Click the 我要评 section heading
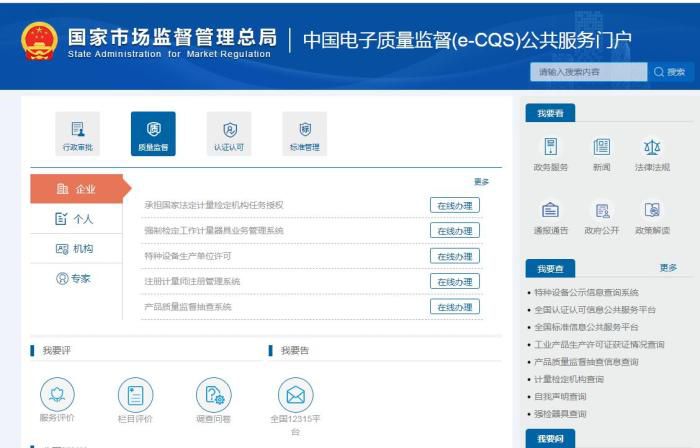 pyautogui.click(x=57, y=351)
